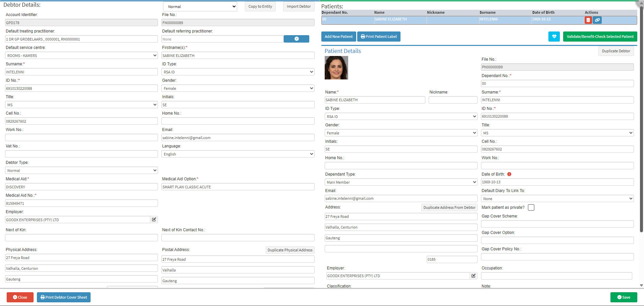644x306 pixels.
Task: Add default referring practitioner with plus button
Action: tap(296, 39)
